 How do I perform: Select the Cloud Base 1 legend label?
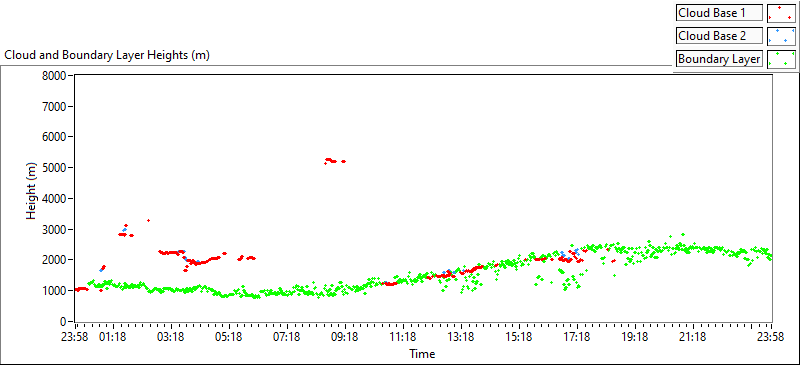pyautogui.click(x=719, y=13)
